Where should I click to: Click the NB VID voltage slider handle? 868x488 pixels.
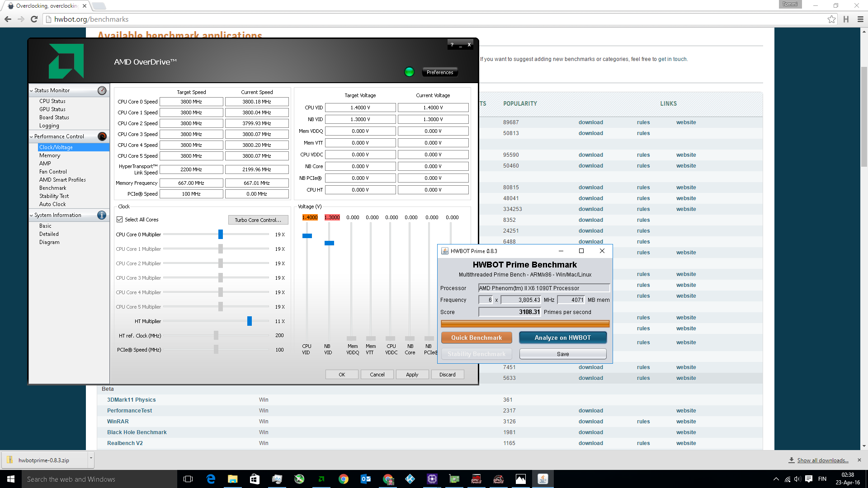[329, 243]
